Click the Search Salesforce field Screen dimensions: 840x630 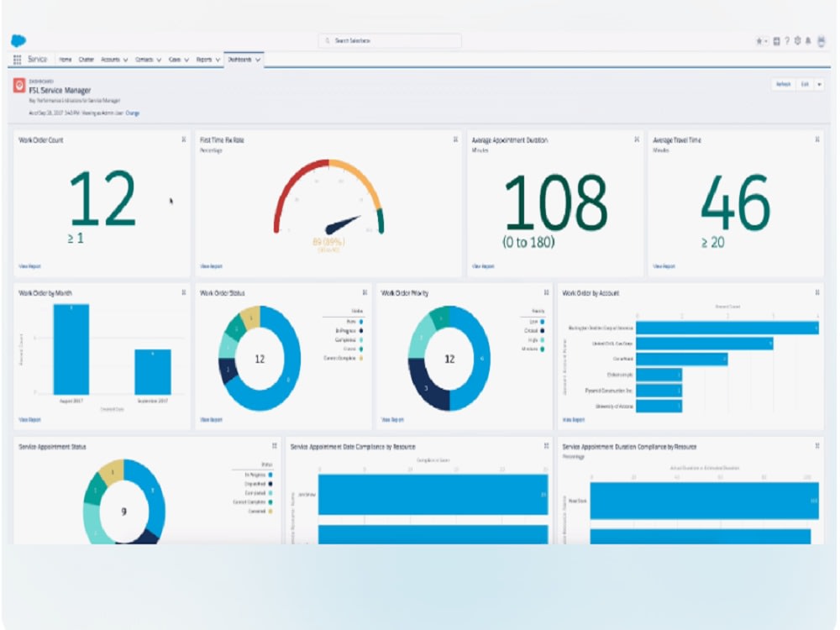click(390, 40)
